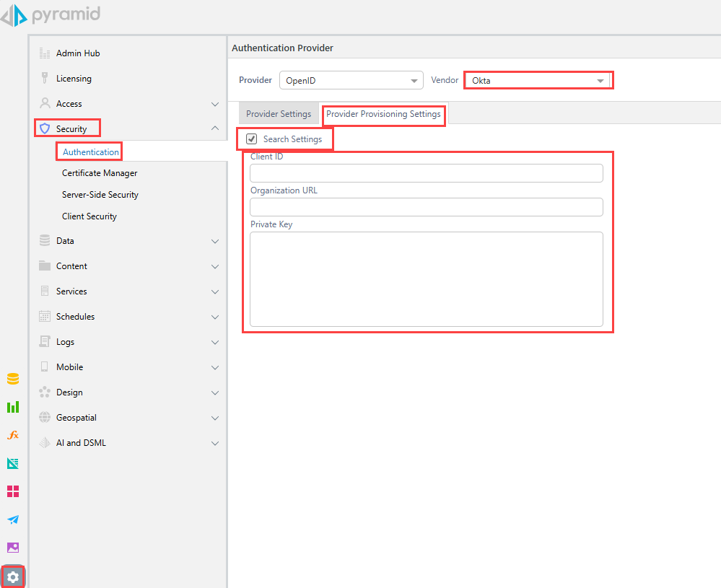Switch to the Provider Settings tab

279,113
